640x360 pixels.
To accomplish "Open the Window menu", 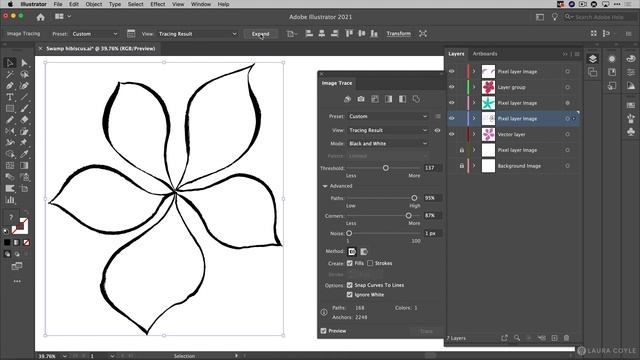I will pos(201,4).
